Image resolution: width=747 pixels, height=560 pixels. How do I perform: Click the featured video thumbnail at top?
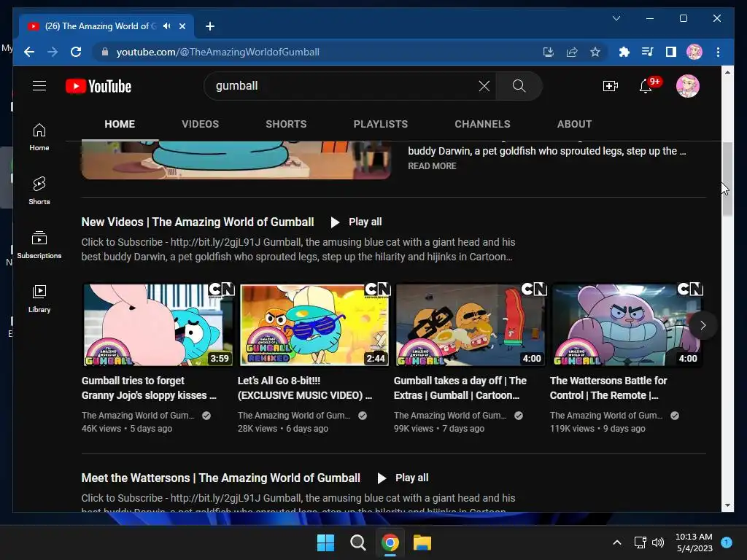pyautogui.click(x=236, y=160)
